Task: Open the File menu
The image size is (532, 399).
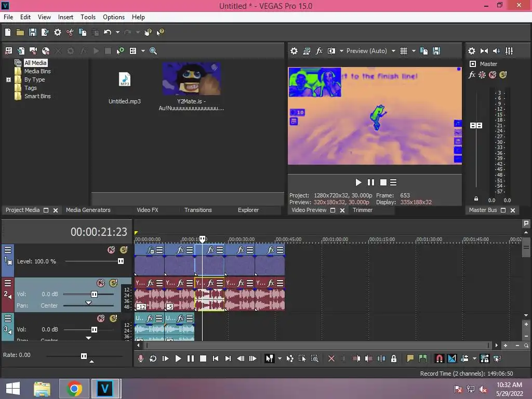Action: point(8,17)
